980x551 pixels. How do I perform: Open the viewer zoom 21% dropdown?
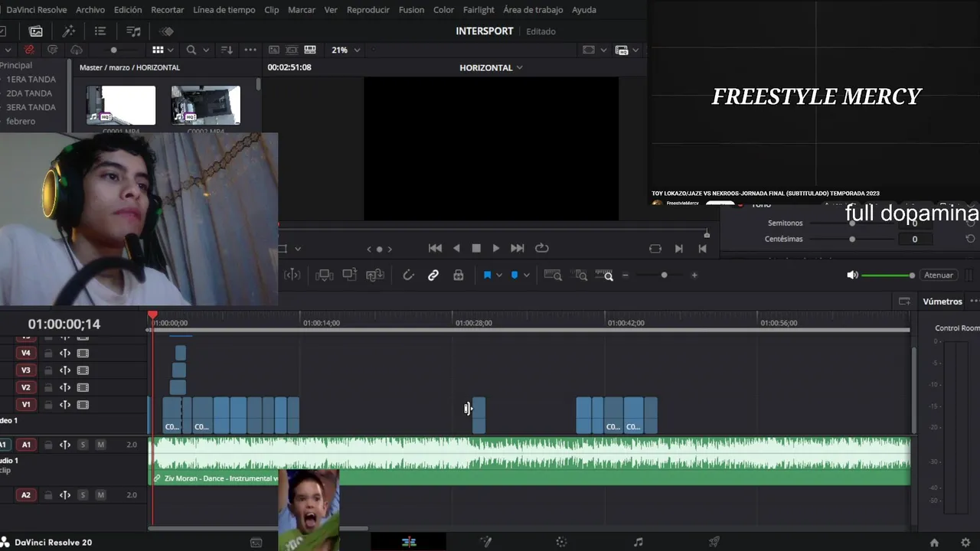tap(346, 50)
